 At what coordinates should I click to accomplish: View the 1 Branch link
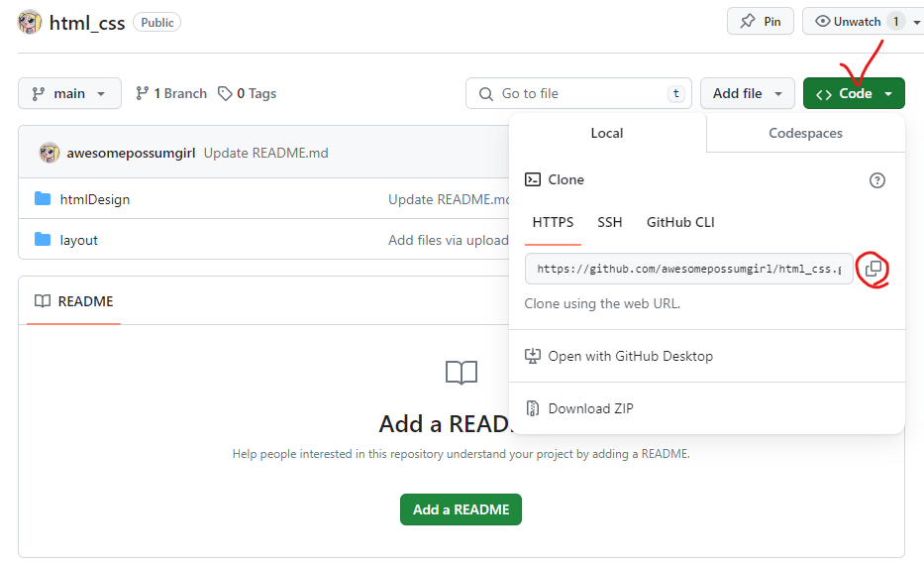click(171, 93)
